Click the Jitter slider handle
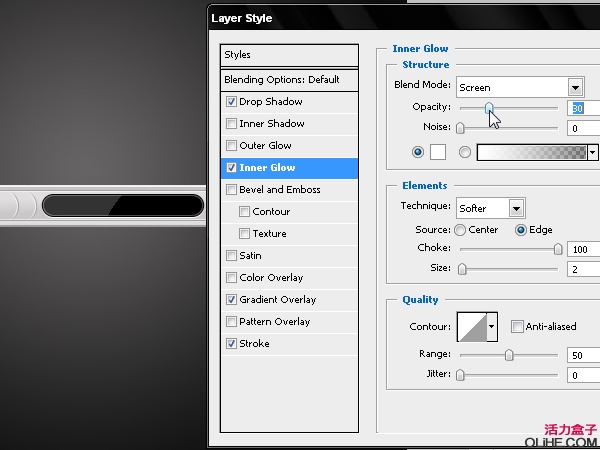This screenshot has width=600, height=450. (x=460, y=375)
